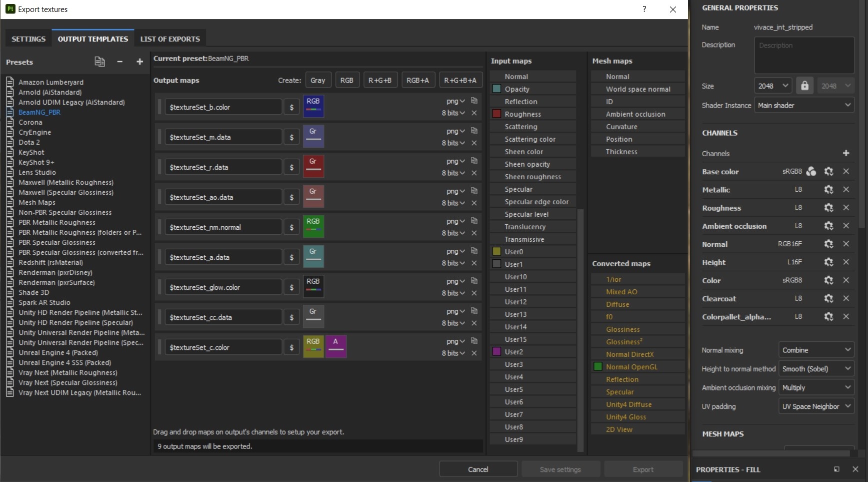
Task: Open bit depth dropdown for $textureSet_m.data
Action: [453, 143]
